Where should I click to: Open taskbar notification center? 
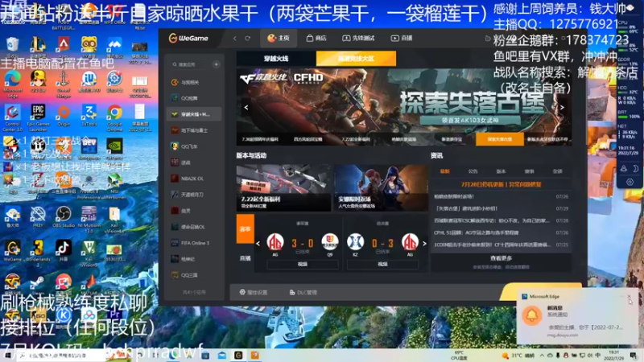pos(634,356)
